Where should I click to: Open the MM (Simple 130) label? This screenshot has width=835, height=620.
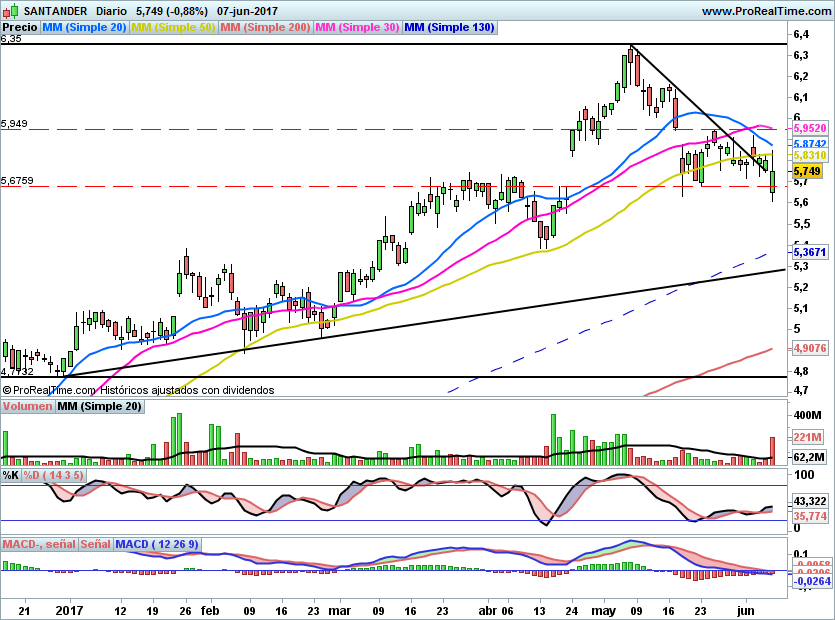[x=450, y=27]
